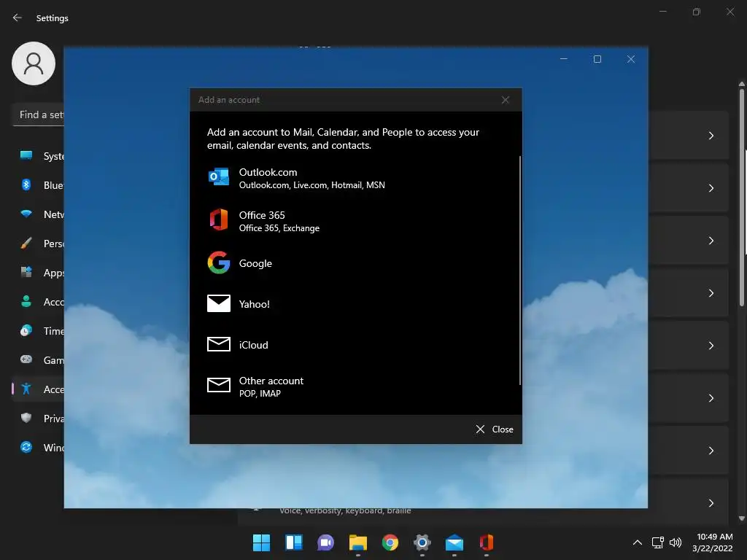Dismiss Add an account dialog with title X
The height and width of the screenshot is (560, 747).
click(506, 100)
